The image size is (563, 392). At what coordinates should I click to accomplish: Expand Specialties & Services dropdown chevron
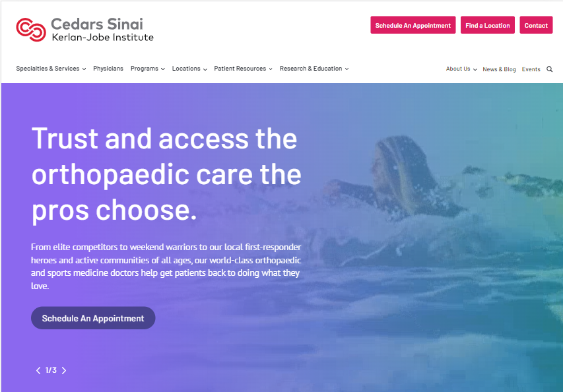tap(84, 69)
